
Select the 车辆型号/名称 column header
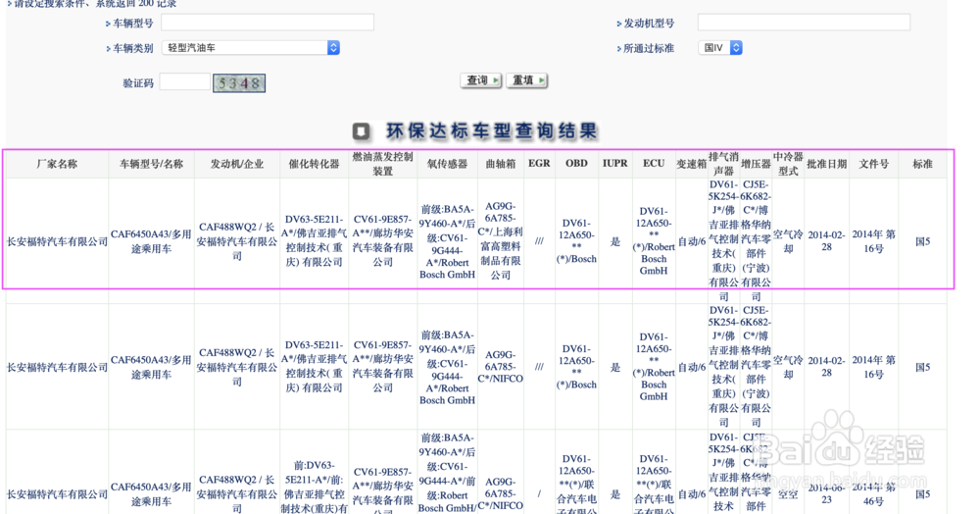coord(151,164)
